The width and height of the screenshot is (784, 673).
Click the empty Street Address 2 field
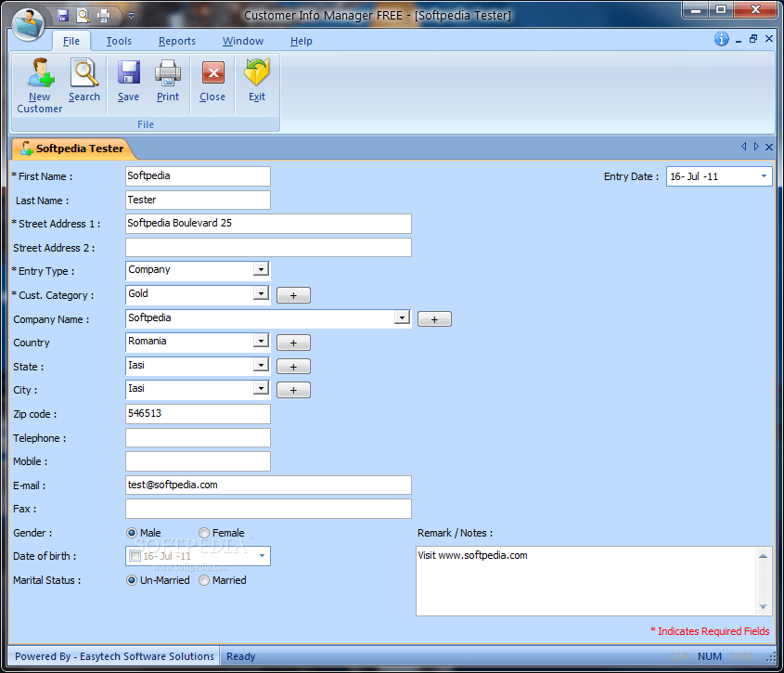point(268,248)
